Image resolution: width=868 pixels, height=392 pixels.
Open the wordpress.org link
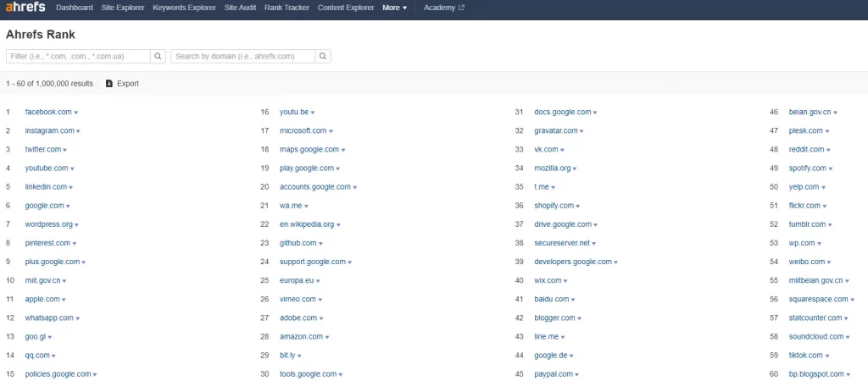[x=48, y=224]
